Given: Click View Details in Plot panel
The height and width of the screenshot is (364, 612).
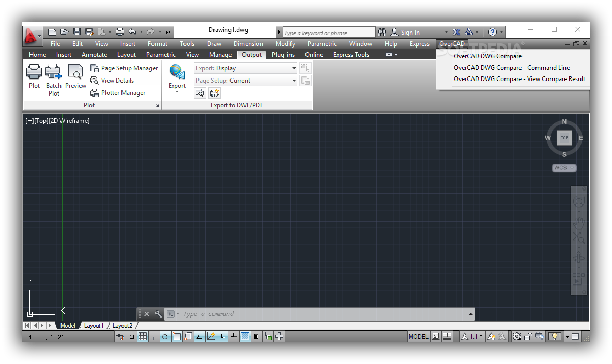Looking at the screenshot, I should click(112, 80).
